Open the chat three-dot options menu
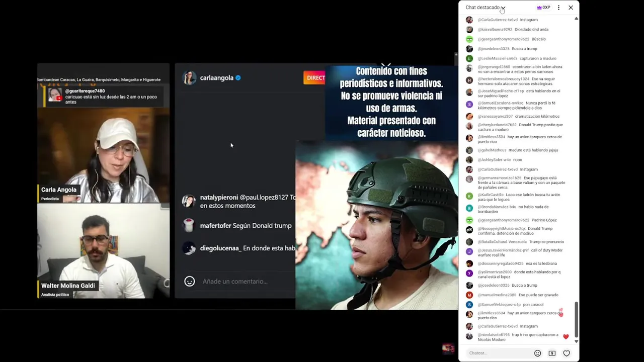The width and height of the screenshot is (644, 362). [558, 8]
